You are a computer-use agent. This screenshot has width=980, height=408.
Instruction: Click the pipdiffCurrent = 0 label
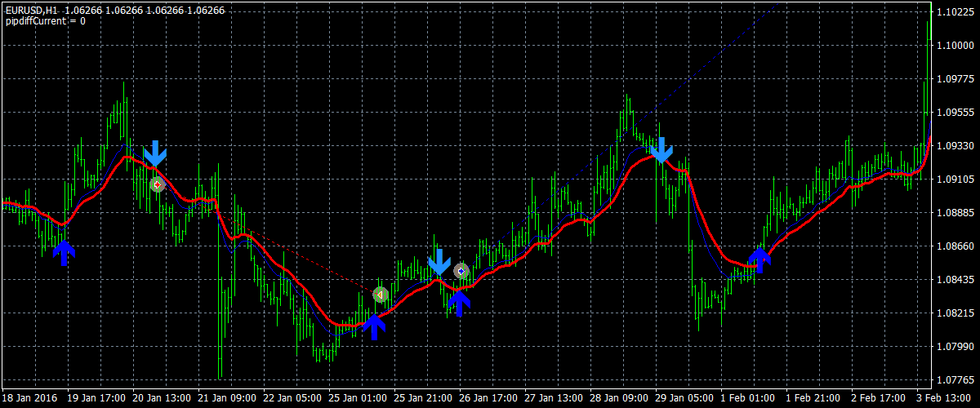click(45, 20)
